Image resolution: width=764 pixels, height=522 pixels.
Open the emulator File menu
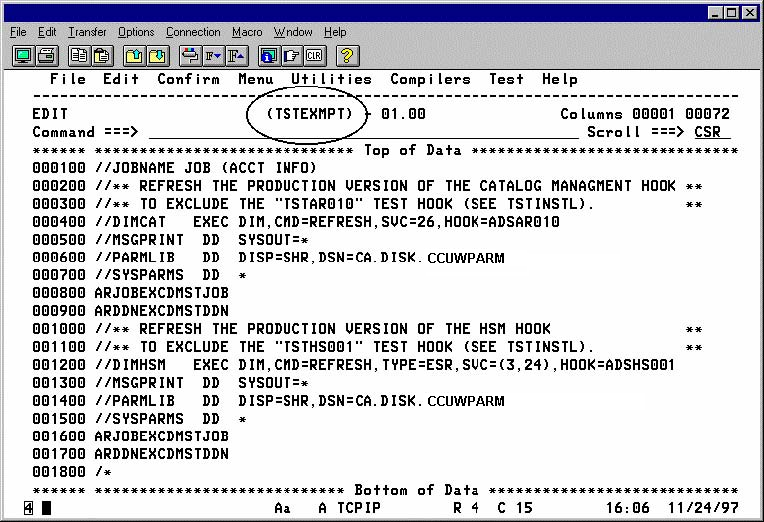pyautogui.click(x=18, y=32)
